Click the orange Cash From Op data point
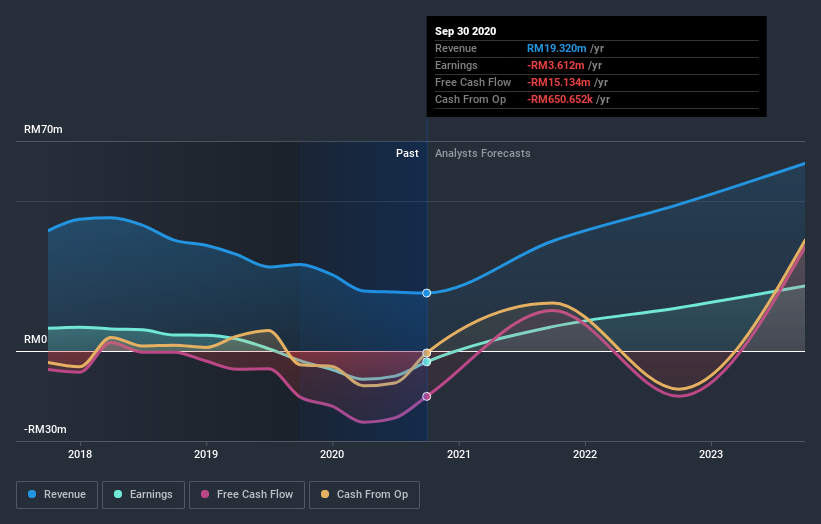The height and width of the screenshot is (524, 821). [x=427, y=353]
